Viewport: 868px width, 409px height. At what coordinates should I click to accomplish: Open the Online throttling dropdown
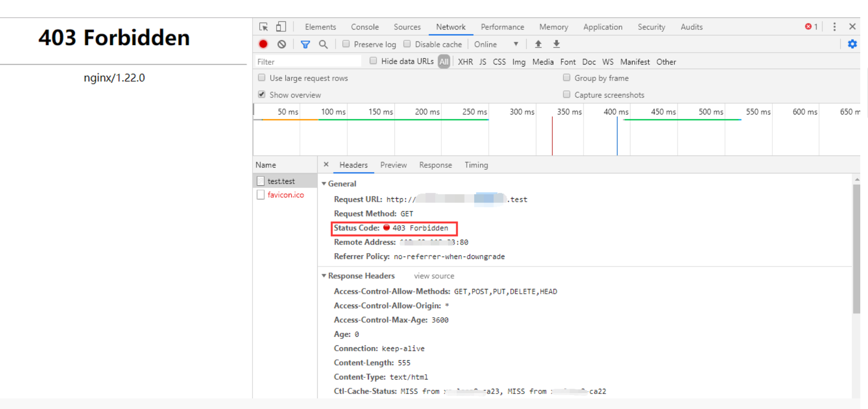[496, 44]
